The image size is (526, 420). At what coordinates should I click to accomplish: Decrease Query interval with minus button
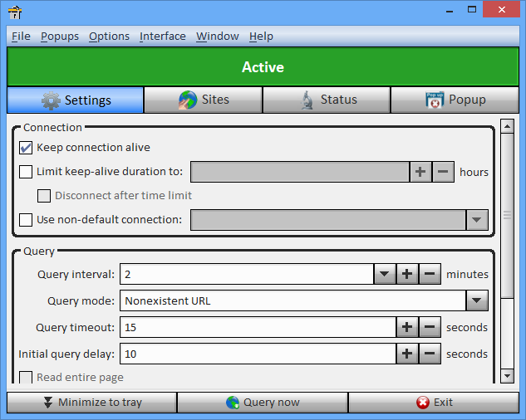(430, 274)
